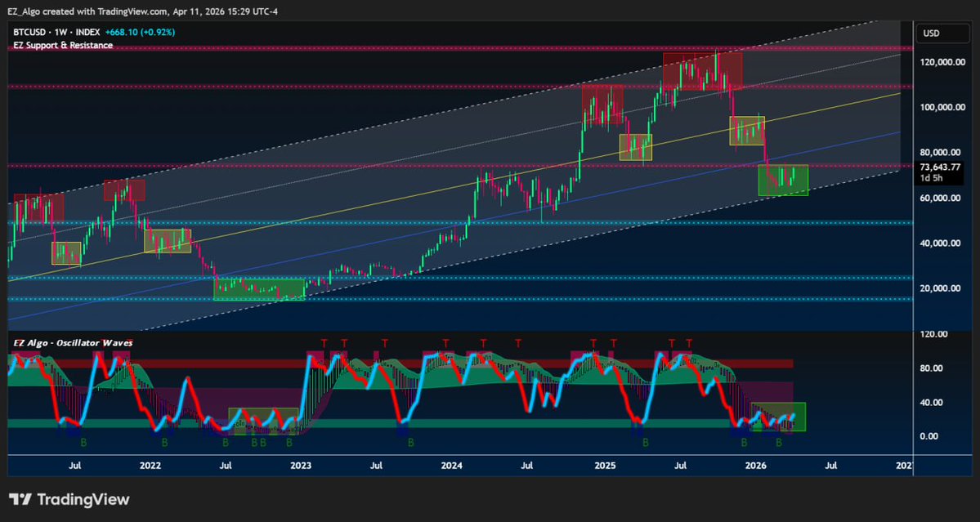Select the EZ Algo - Oscillator Waves label
980x522 pixels.
[x=73, y=343]
